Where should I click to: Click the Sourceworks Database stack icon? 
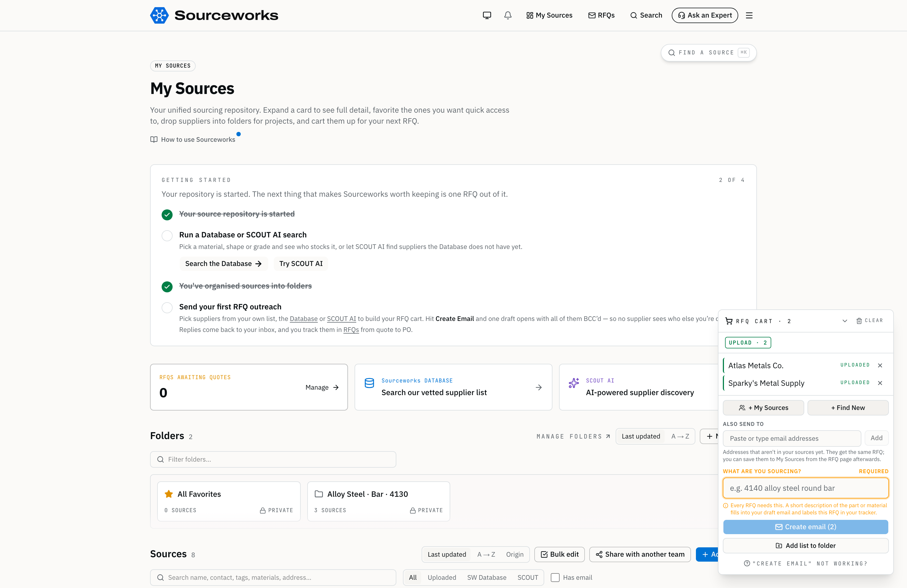click(x=369, y=383)
